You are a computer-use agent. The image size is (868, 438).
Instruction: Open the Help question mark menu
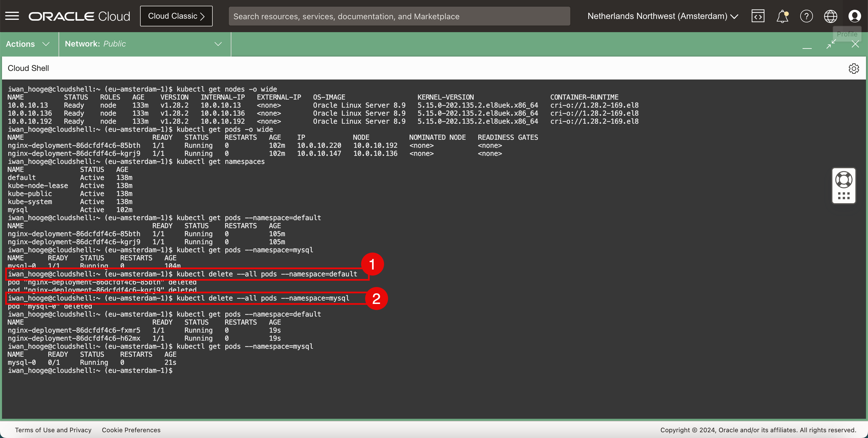pos(806,16)
